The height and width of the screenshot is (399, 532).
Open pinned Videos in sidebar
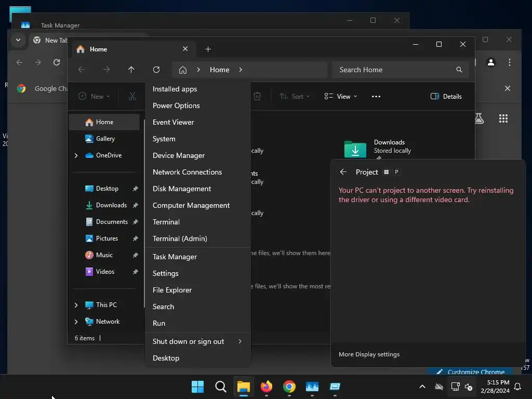[x=104, y=272]
